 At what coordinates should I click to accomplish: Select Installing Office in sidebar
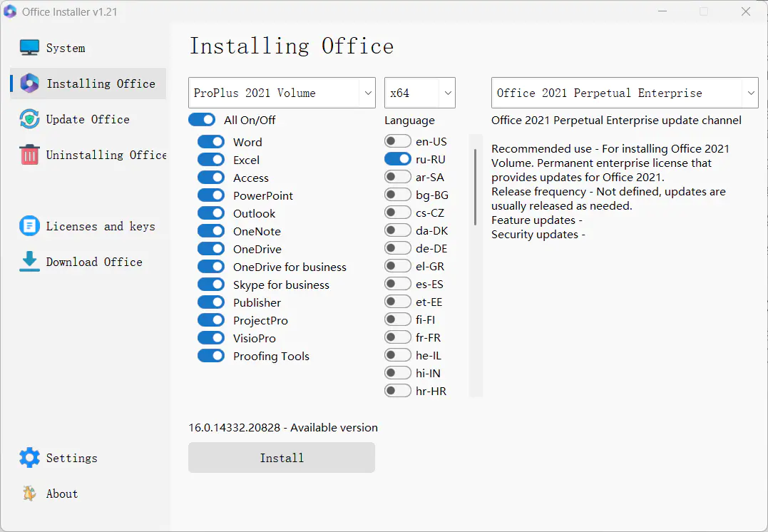[x=88, y=83]
